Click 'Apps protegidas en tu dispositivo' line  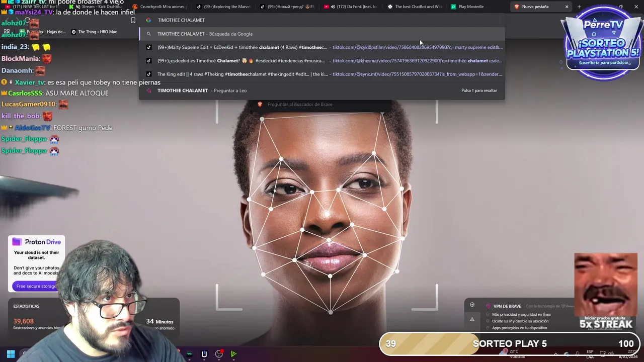520,328
